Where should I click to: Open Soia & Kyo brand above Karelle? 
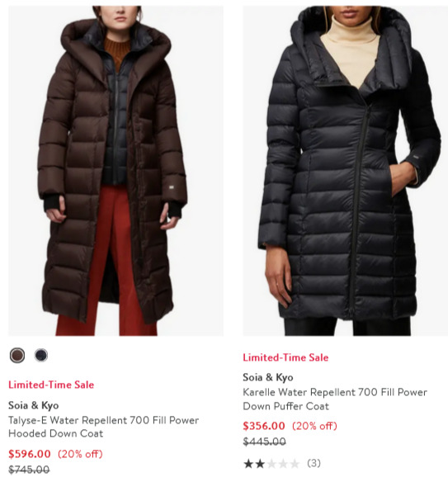click(x=268, y=377)
